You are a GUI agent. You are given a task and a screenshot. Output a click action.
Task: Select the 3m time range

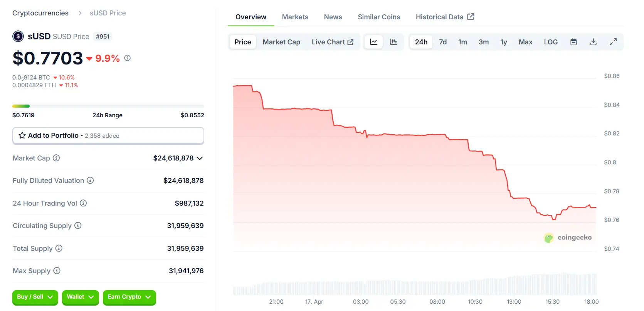[x=484, y=42]
